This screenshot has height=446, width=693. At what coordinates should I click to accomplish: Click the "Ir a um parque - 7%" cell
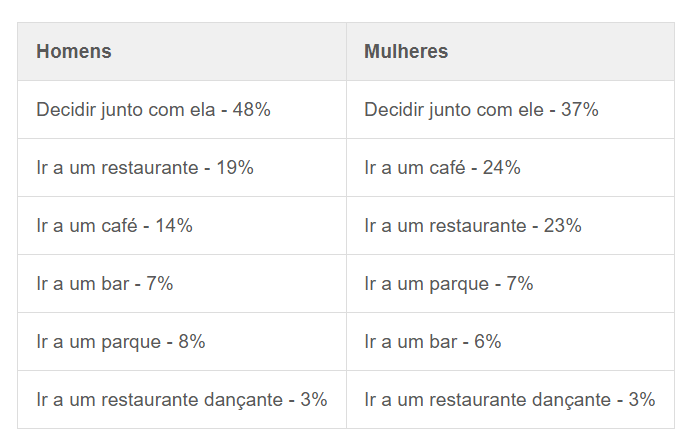(449, 284)
